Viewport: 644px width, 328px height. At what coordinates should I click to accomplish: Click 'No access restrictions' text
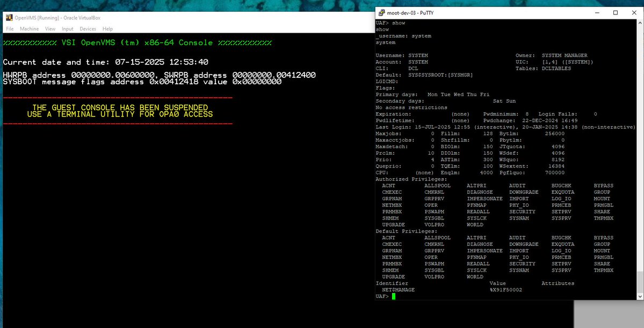point(411,107)
